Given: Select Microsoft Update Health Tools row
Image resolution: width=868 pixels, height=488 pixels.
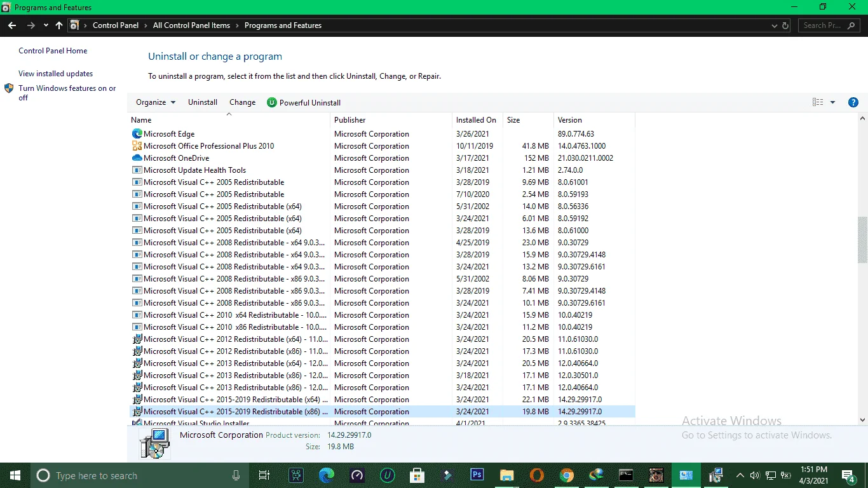Looking at the screenshot, I should pyautogui.click(x=381, y=170).
